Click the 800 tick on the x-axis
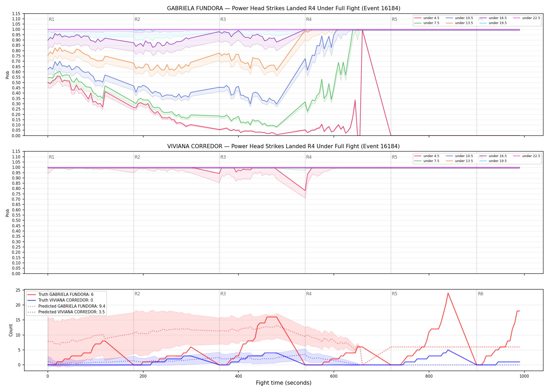This screenshot has width=549, height=392. (x=429, y=376)
